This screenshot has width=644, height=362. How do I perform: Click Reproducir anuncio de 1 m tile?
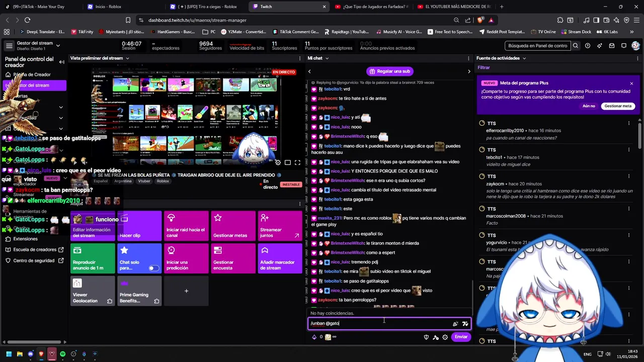click(93, 258)
